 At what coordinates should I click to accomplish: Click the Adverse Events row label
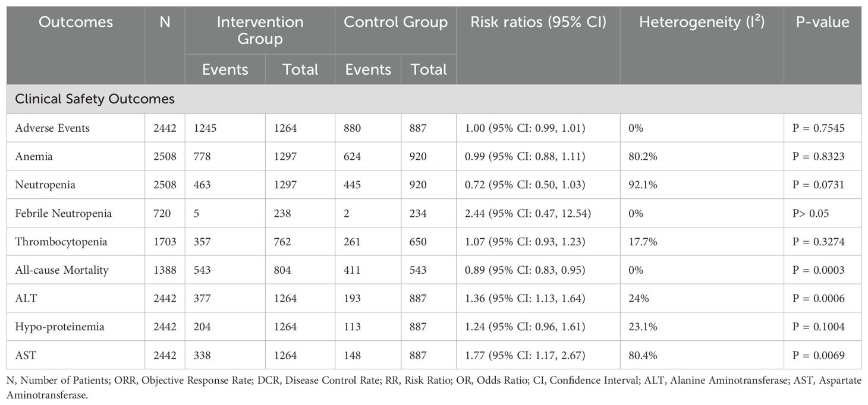[52, 128]
